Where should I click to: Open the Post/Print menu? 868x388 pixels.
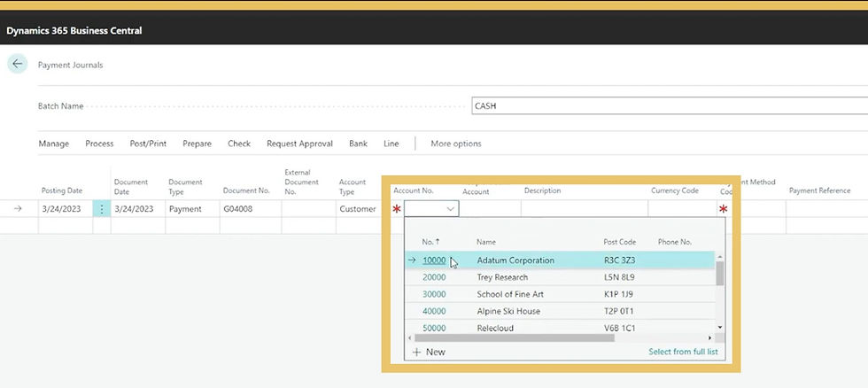[x=148, y=144]
